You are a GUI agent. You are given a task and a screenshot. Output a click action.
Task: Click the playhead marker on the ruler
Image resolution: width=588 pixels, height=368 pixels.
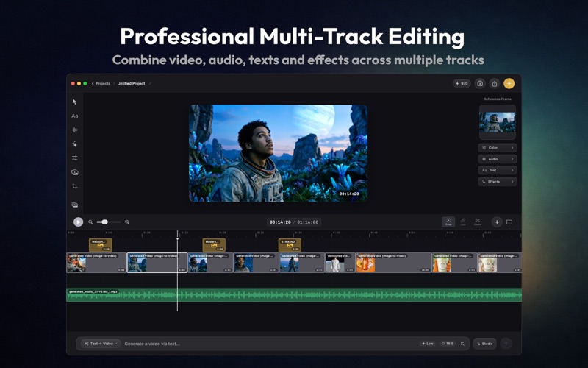pyautogui.click(x=177, y=238)
